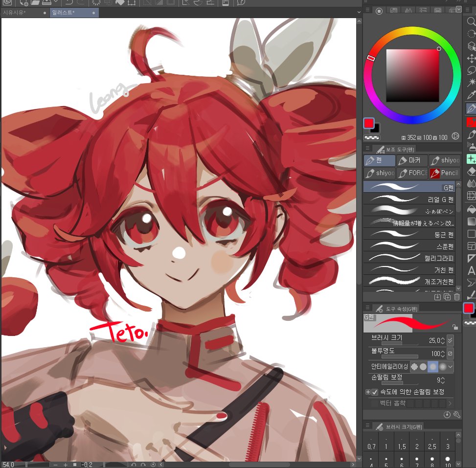Click the duplicate sub tool icon

tap(447, 297)
